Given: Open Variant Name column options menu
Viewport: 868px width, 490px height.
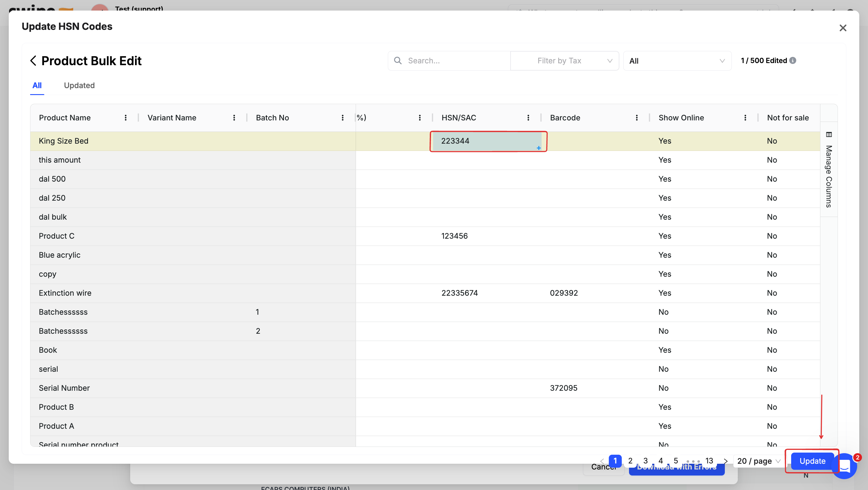Looking at the screenshot, I should (x=234, y=118).
